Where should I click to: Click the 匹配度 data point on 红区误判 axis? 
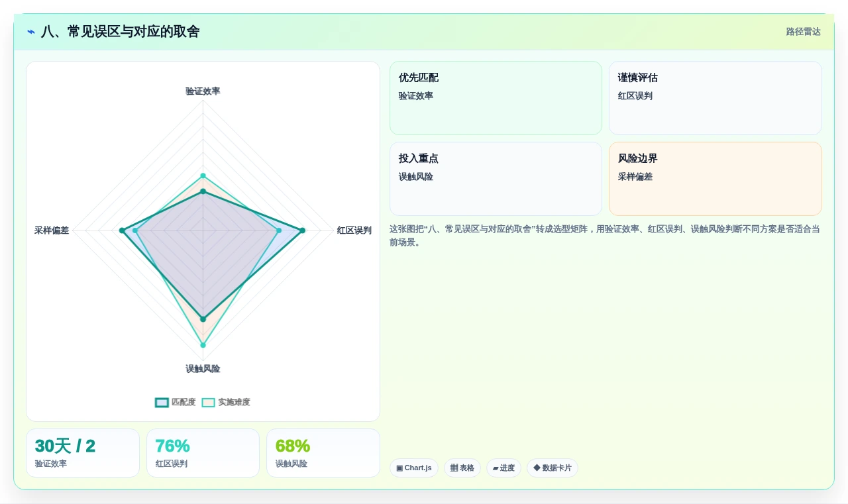tap(302, 230)
